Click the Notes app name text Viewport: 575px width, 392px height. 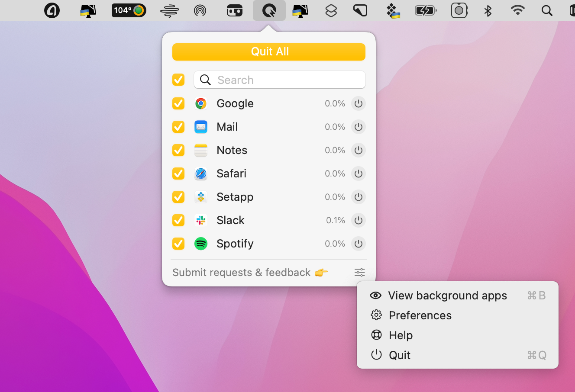[x=232, y=150]
